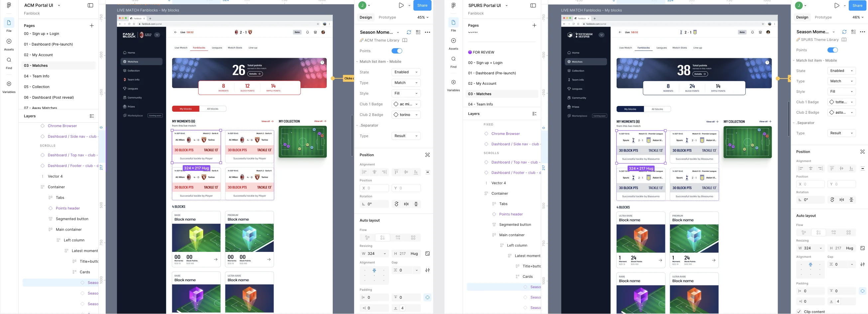
Task: Select vertical flow in ACM Auto layout
Action: coord(382,238)
